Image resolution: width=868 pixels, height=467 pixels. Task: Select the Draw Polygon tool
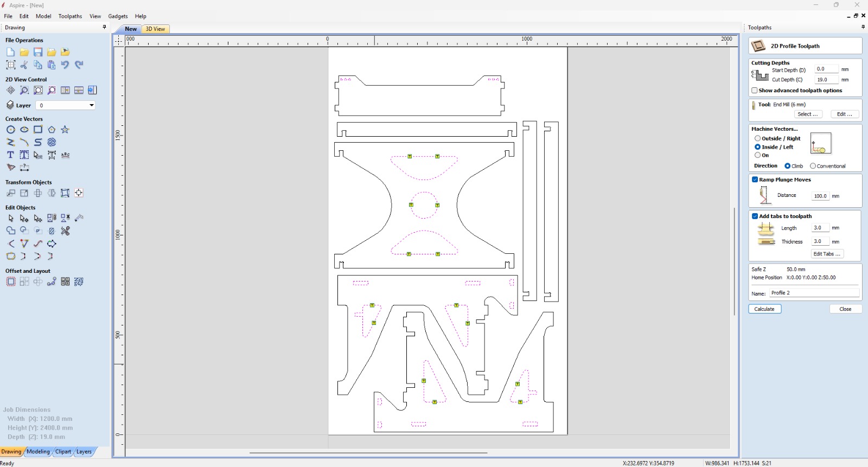[x=52, y=130]
